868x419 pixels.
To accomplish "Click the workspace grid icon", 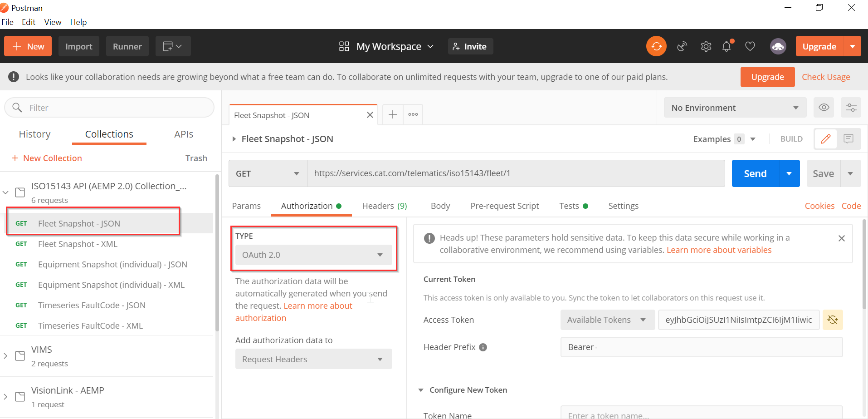I will 344,46.
